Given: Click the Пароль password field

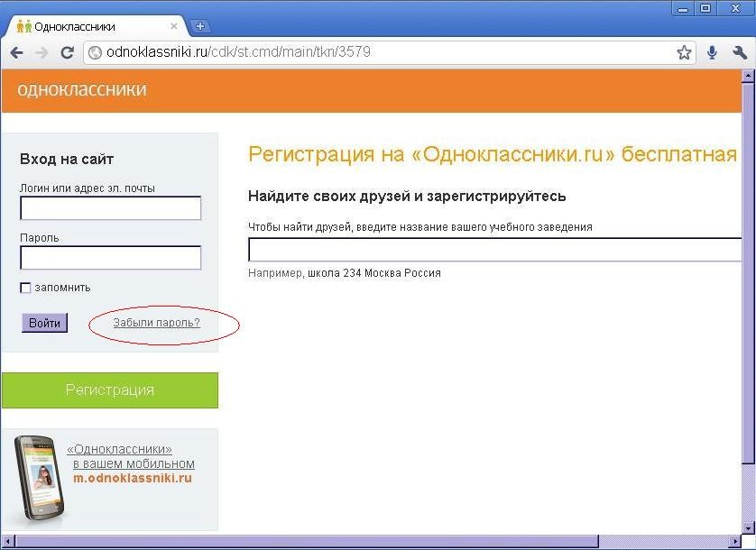Looking at the screenshot, I should (x=110, y=258).
